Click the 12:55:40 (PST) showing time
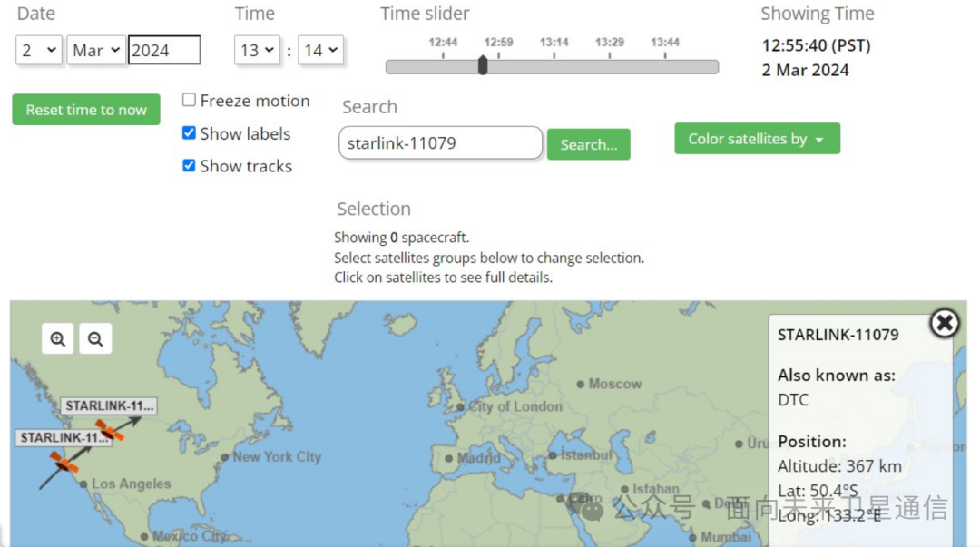This screenshot has width=980, height=547. pos(817,45)
